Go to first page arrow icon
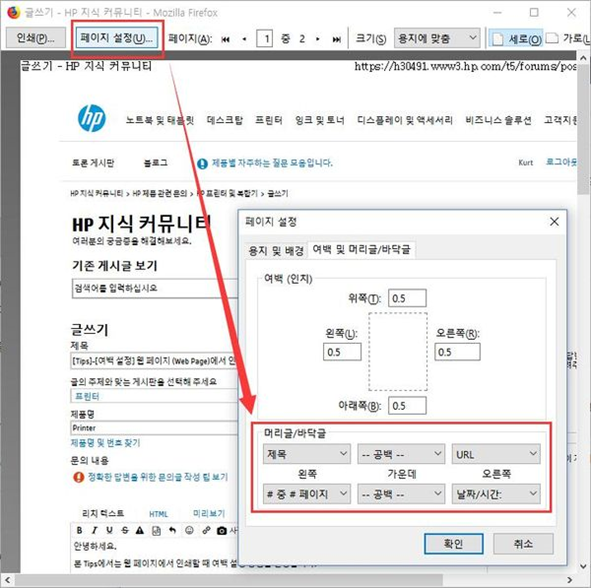591x588 pixels. 225,39
